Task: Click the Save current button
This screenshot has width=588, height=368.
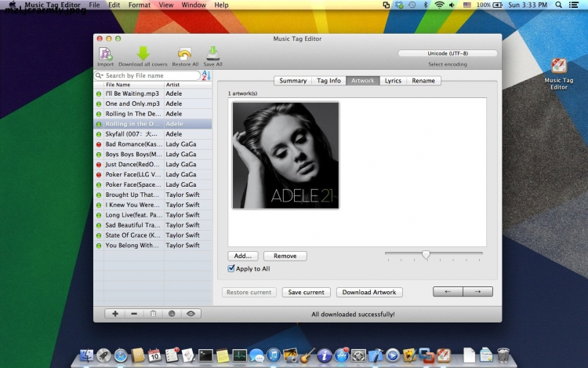Action: click(306, 292)
